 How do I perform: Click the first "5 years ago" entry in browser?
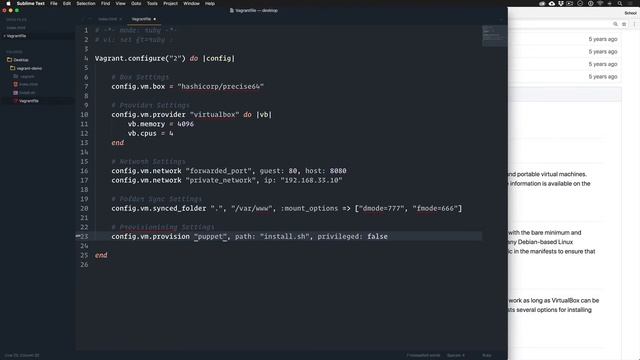point(603,39)
